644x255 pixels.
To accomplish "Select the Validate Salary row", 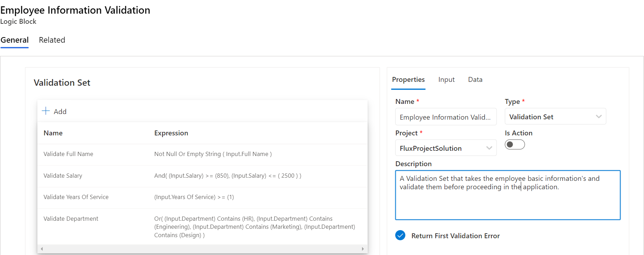I will (202, 176).
